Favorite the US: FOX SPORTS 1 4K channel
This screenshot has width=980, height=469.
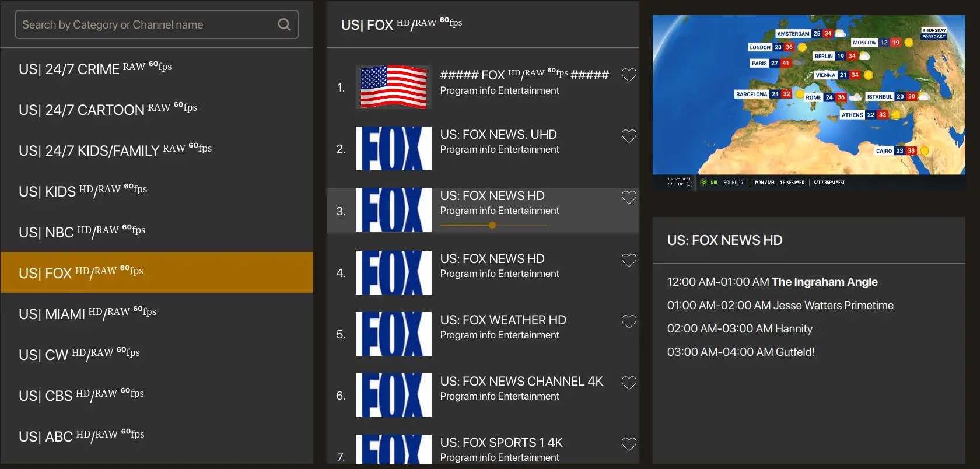(x=629, y=444)
